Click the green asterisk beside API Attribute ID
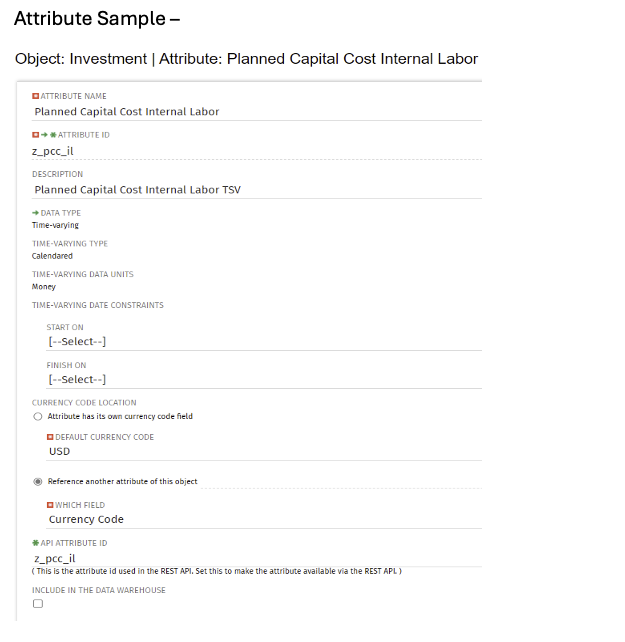Viewport: 625px width, 642px height. pos(35,543)
